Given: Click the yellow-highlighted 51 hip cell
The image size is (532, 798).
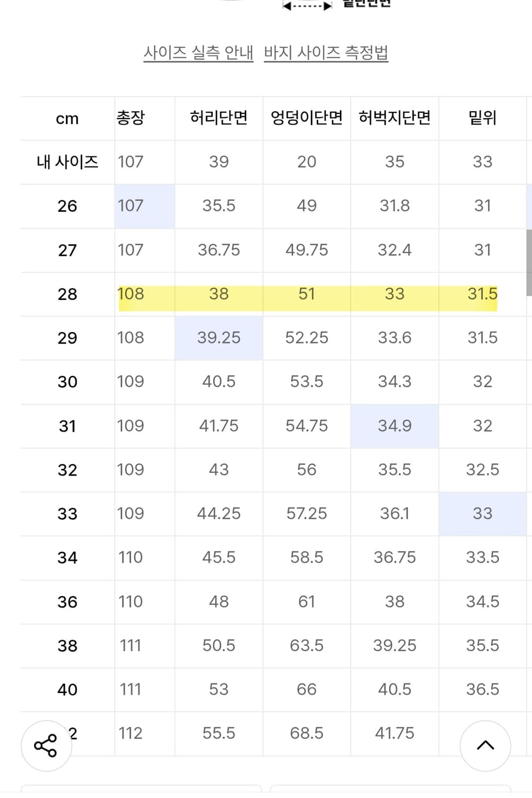Looking at the screenshot, I should [307, 294].
